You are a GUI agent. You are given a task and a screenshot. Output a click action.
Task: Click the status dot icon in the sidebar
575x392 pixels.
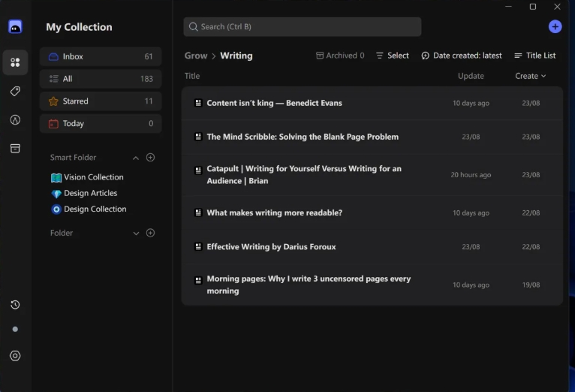[x=15, y=329]
